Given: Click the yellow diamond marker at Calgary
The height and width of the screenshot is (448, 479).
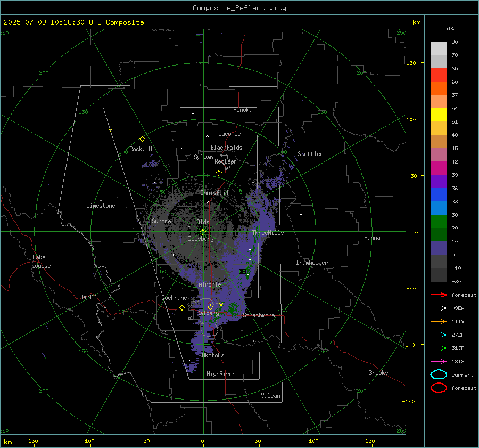Looking at the screenshot, I should pyautogui.click(x=210, y=307).
